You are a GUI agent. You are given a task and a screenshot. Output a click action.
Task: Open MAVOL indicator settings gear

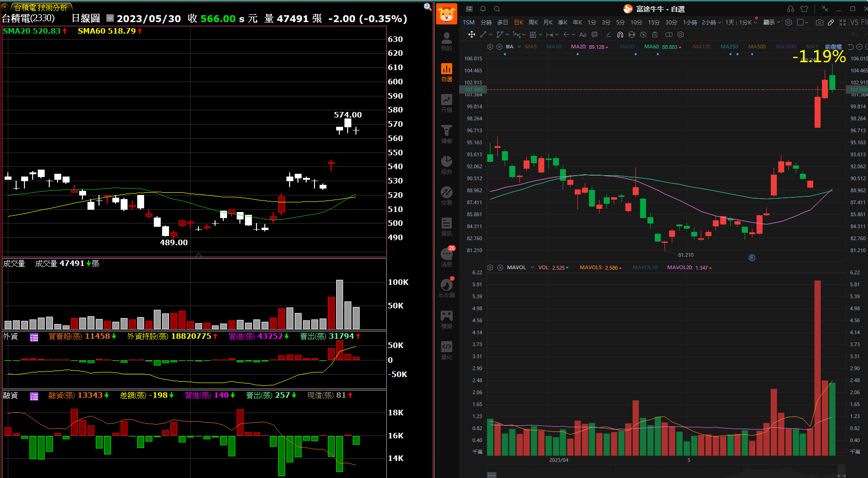coord(490,267)
